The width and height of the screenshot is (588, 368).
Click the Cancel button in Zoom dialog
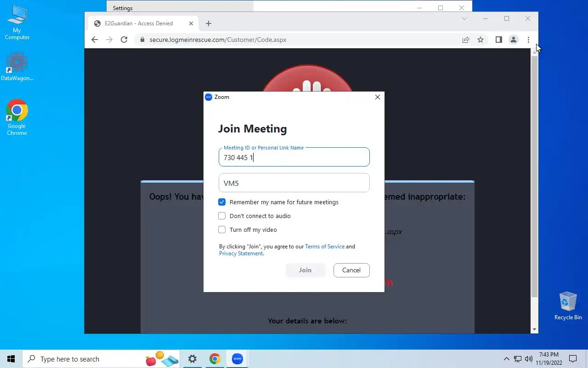[351, 270]
